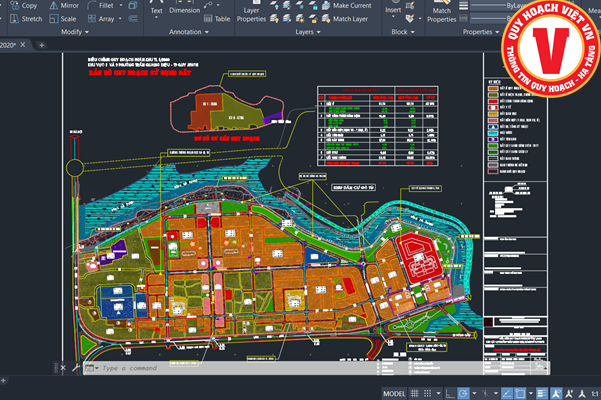Viewport: 601px width, 400px height.
Task: Open a new drawing tab with plus
Action: 41,45
